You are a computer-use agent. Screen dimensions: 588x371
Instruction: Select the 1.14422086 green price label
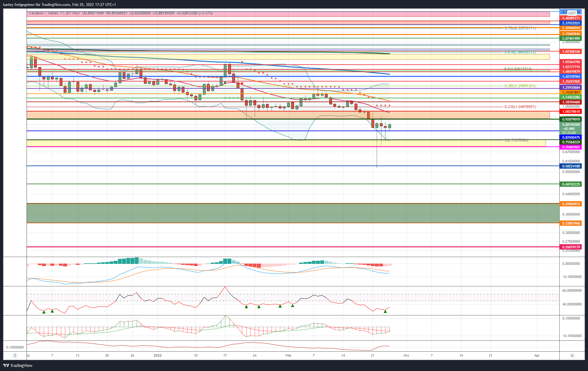coord(571,97)
